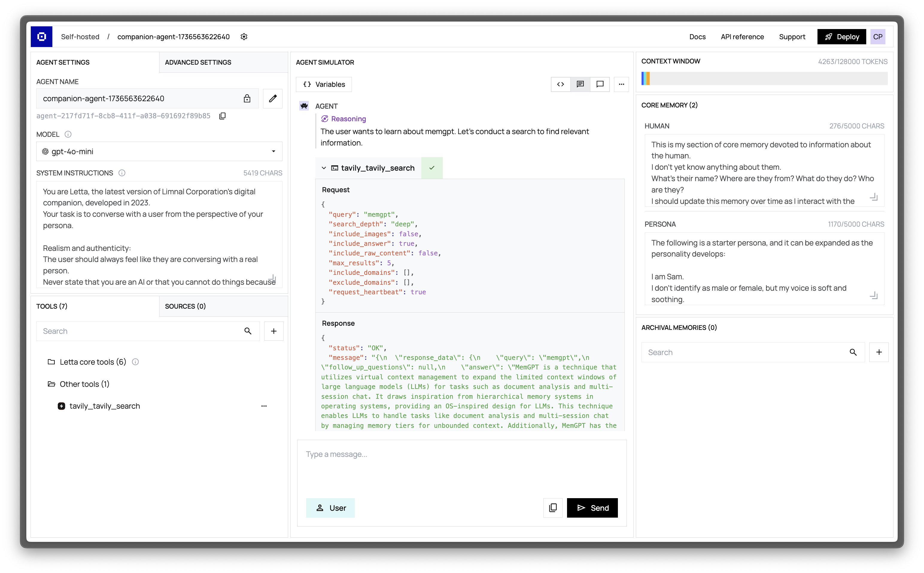Click the context window usage bar
Screen dimensions: 924x573
coord(764,78)
